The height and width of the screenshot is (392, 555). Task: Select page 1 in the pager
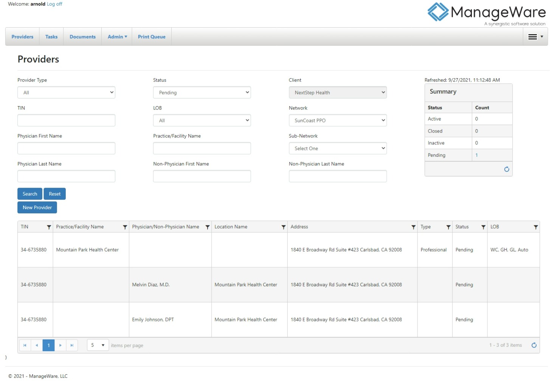[48, 345]
